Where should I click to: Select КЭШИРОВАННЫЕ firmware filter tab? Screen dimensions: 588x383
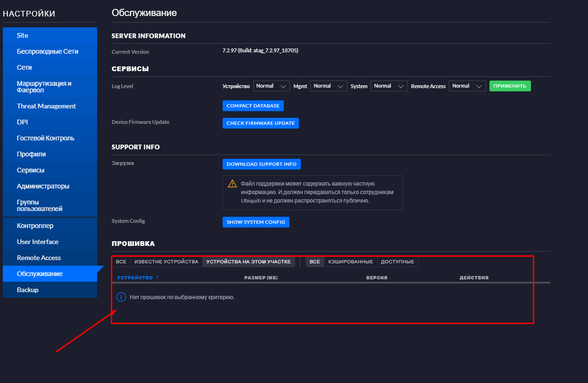click(x=351, y=261)
